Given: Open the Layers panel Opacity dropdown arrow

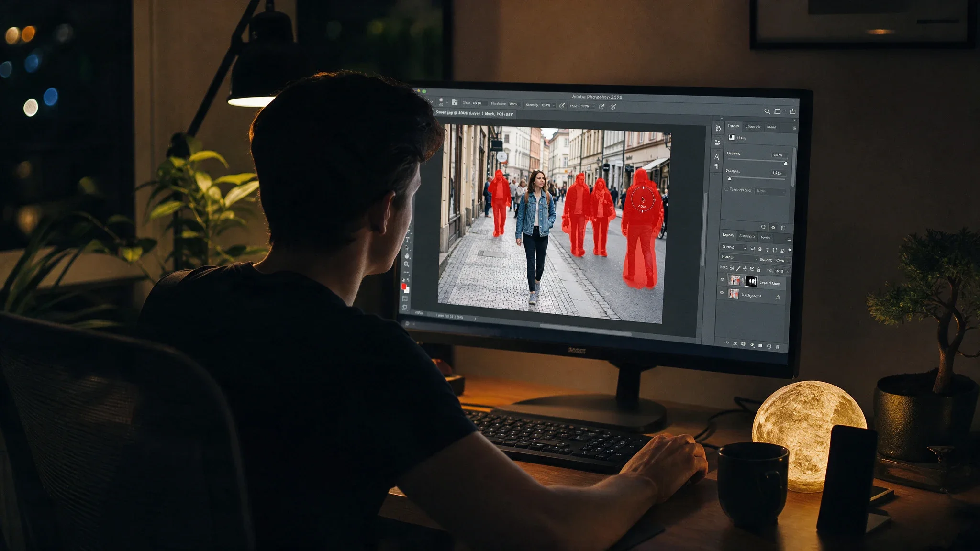Looking at the screenshot, I should tap(788, 261).
